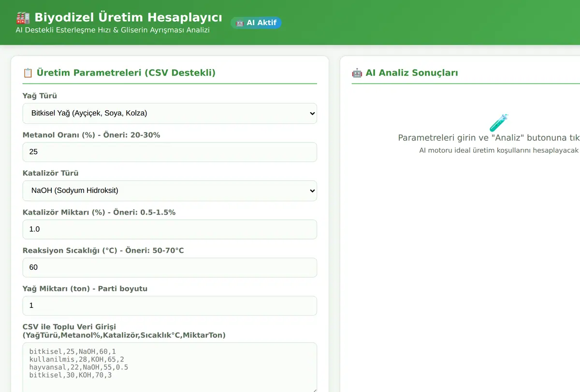Click the CSV ile Toplu Veri Girişi label
This screenshot has width=580, height=392.
[124, 331]
